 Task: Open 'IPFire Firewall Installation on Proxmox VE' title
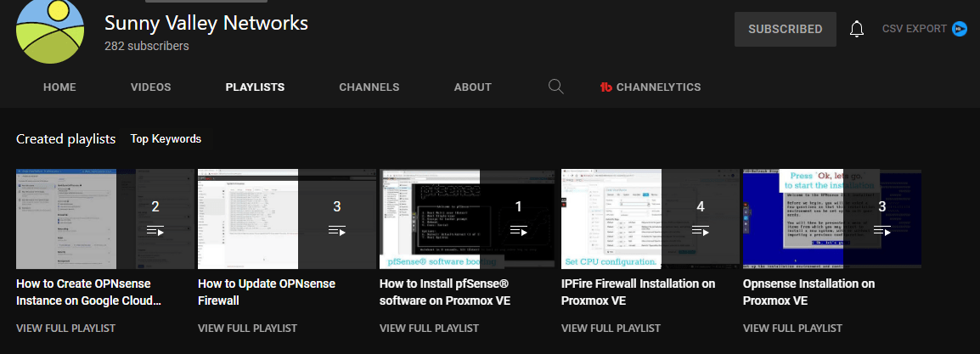coord(638,292)
